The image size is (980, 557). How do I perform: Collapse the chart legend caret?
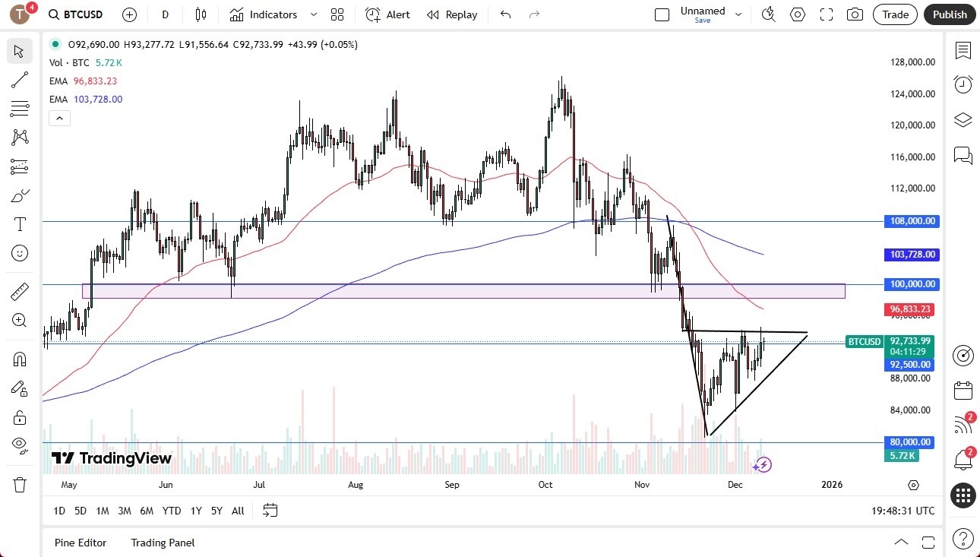point(59,118)
